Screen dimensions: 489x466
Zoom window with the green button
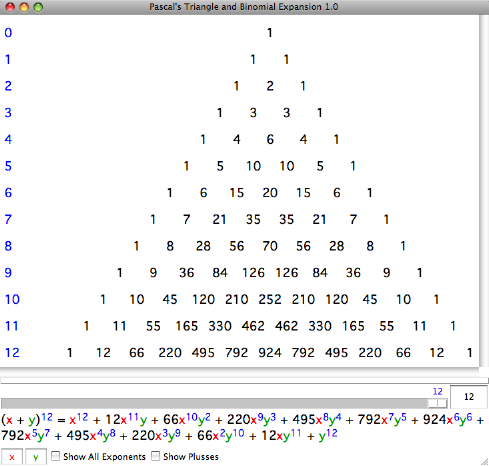point(38,7)
